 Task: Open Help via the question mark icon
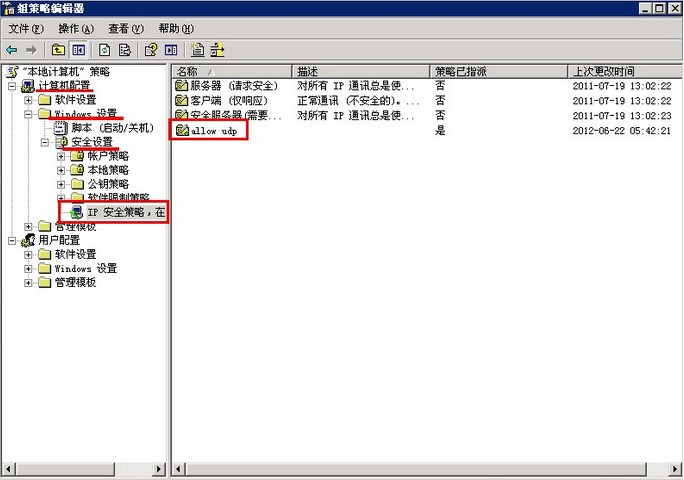point(151,49)
